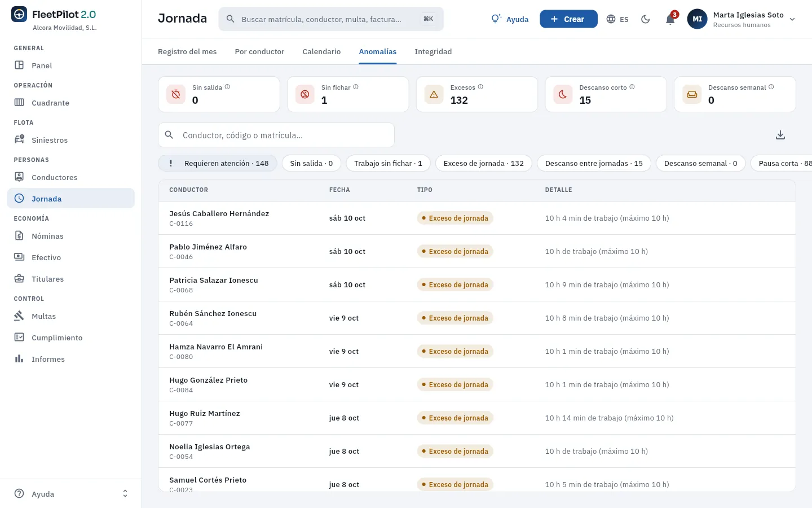Image resolution: width=812 pixels, height=508 pixels.
Task: Switch to Calendario tab
Action: [x=321, y=51]
